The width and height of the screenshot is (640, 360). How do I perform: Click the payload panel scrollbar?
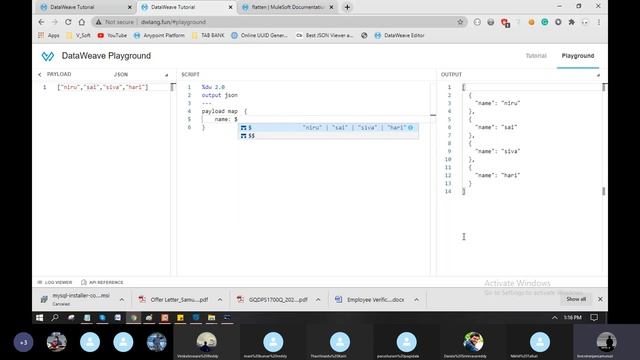[173, 87]
